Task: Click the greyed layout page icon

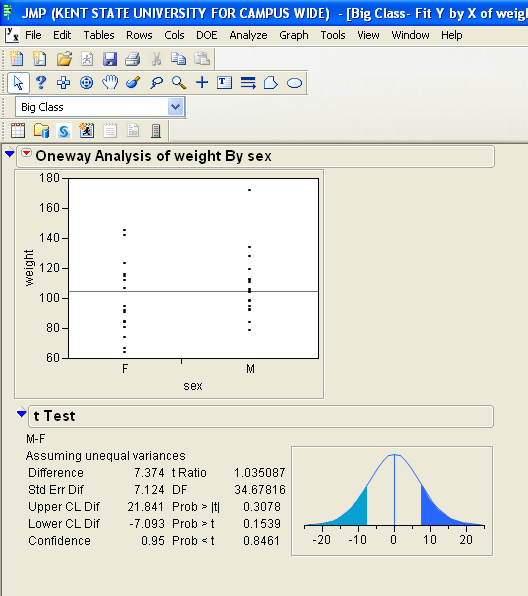Action: [133, 130]
